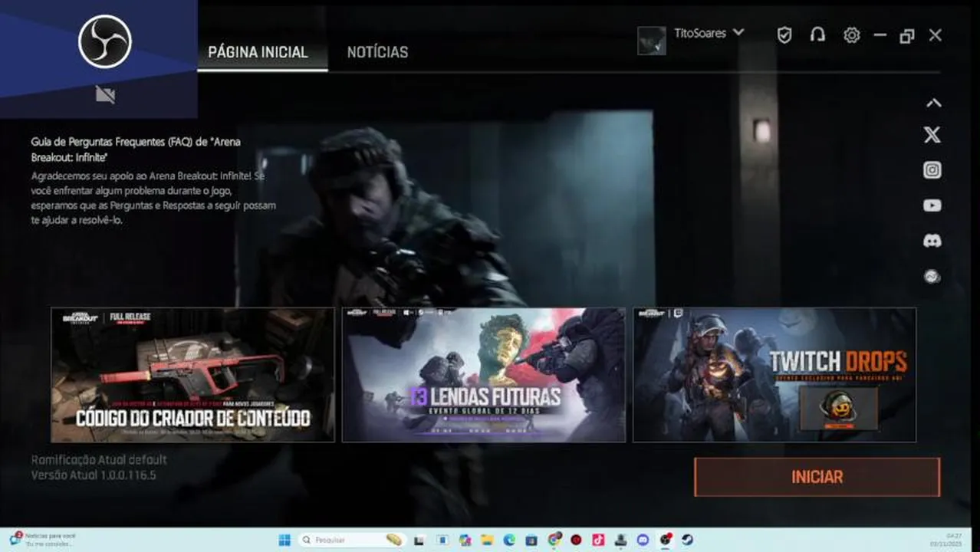
Task: Open the Discord app from the taskbar
Action: [x=643, y=540]
